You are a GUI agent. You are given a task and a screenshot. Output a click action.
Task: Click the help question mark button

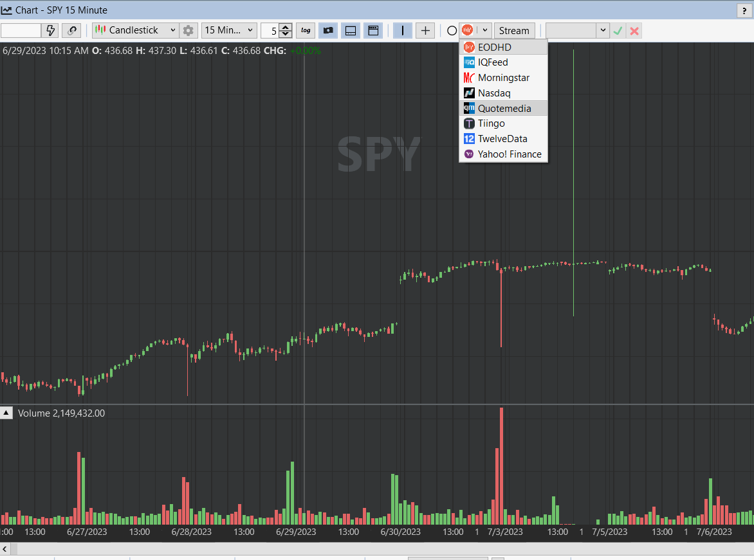click(x=744, y=10)
